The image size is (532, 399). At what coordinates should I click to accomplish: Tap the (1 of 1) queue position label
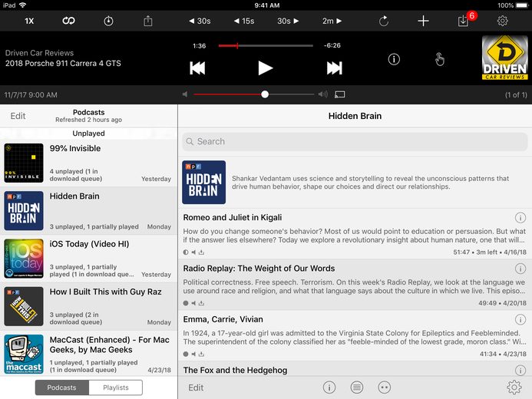click(x=516, y=95)
